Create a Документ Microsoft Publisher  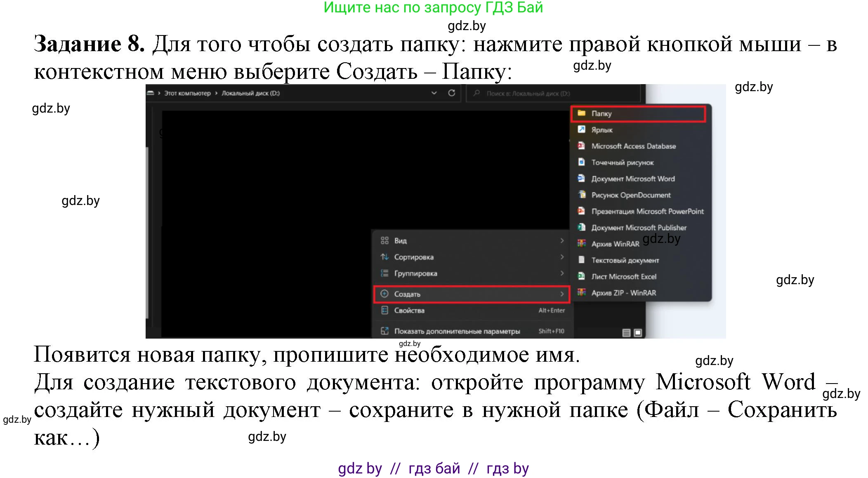click(x=639, y=227)
